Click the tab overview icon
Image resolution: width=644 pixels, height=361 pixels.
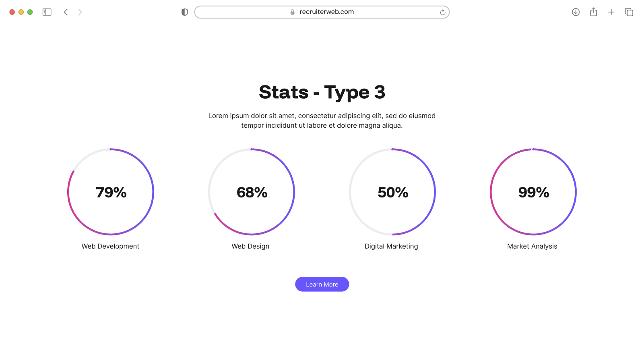(x=629, y=12)
